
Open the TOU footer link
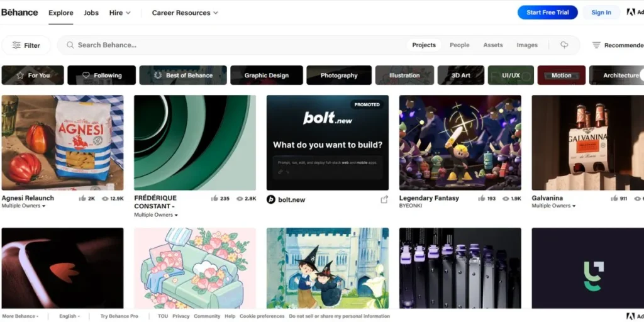[163, 316]
